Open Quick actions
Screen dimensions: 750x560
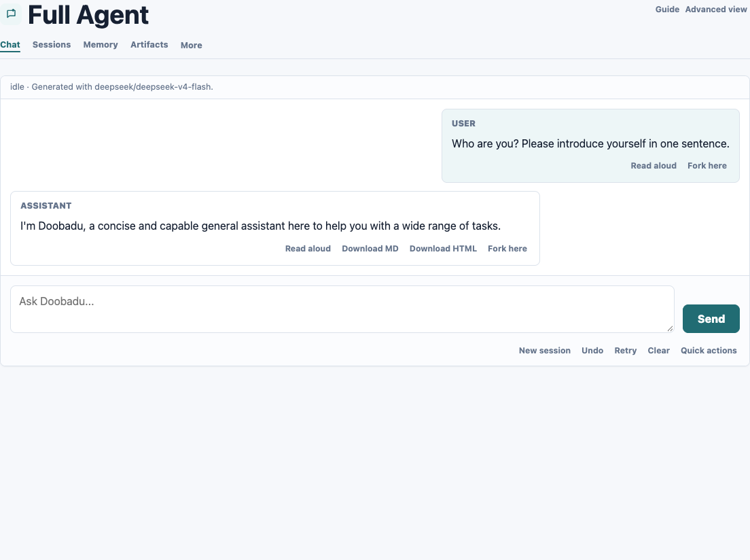tap(709, 351)
